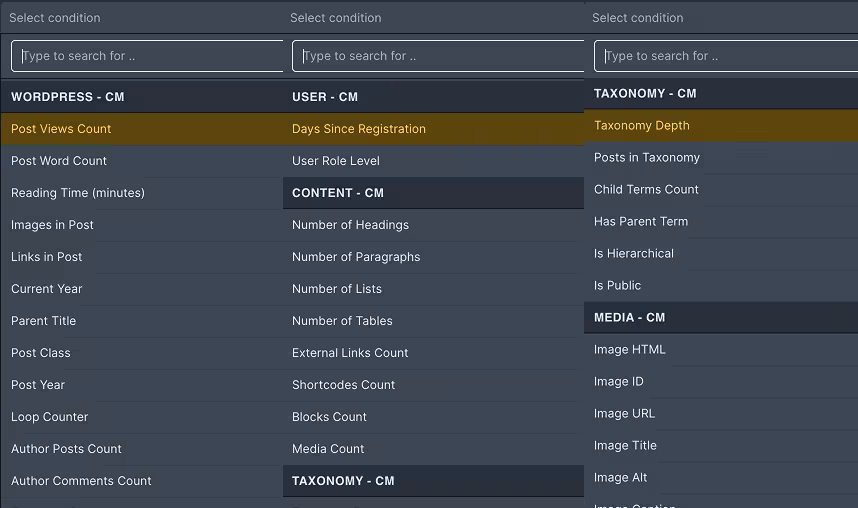The image size is (858, 508).
Task: Select Blocks Count condition
Action: [433, 417]
